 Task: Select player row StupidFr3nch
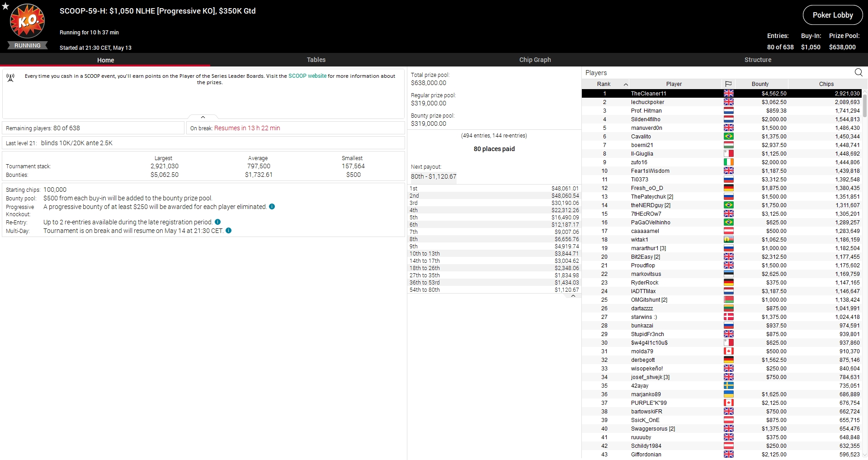(x=722, y=334)
